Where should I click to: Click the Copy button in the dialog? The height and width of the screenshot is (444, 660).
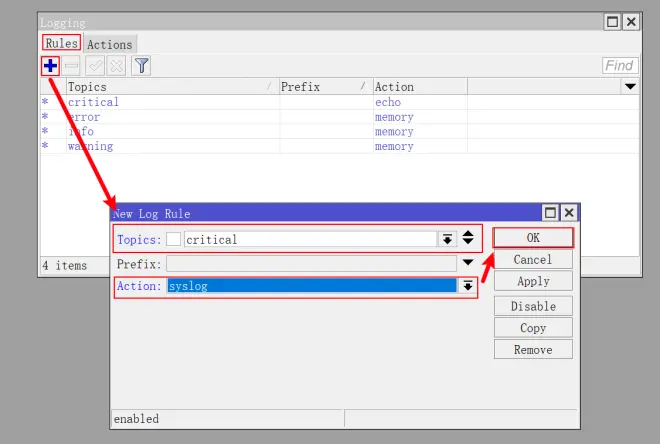point(533,328)
